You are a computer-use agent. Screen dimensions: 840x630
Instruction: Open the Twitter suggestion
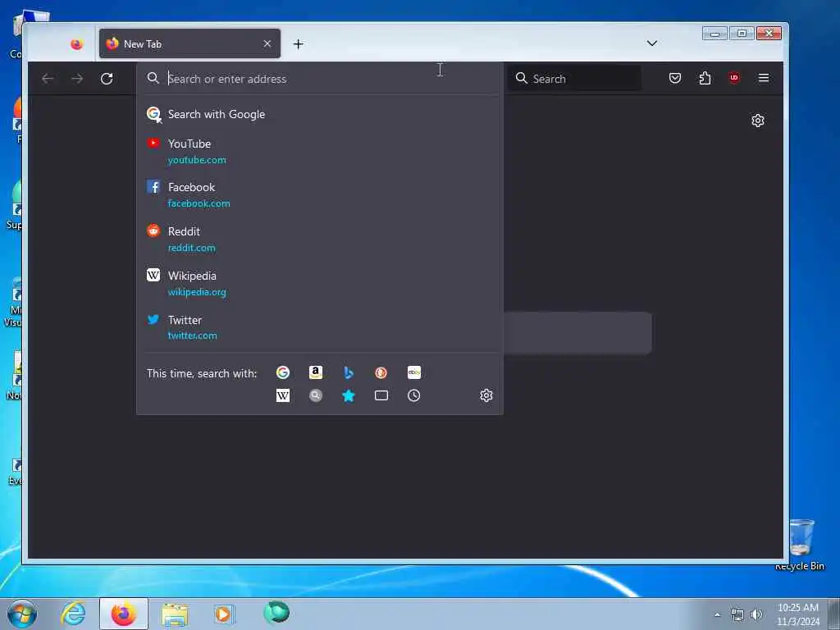click(320, 327)
